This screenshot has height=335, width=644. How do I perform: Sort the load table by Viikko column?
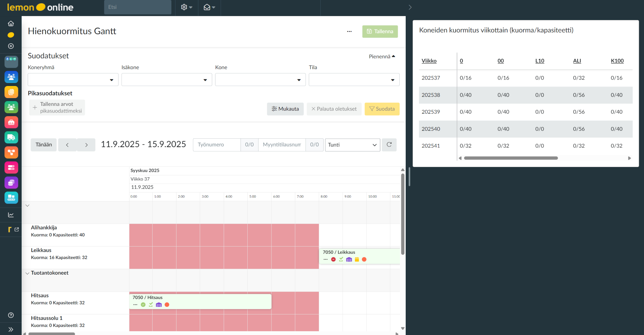(x=429, y=61)
